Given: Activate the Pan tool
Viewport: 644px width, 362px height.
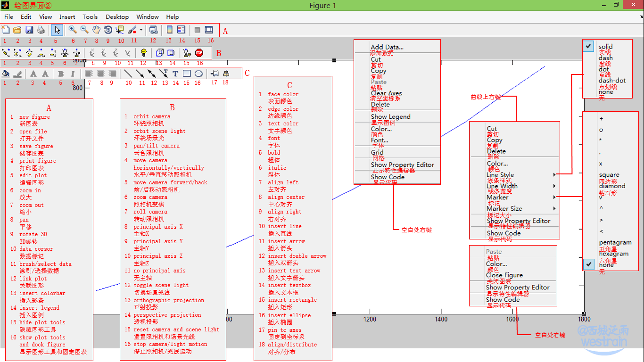Looking at the screenshot, I should click(96, 29).
